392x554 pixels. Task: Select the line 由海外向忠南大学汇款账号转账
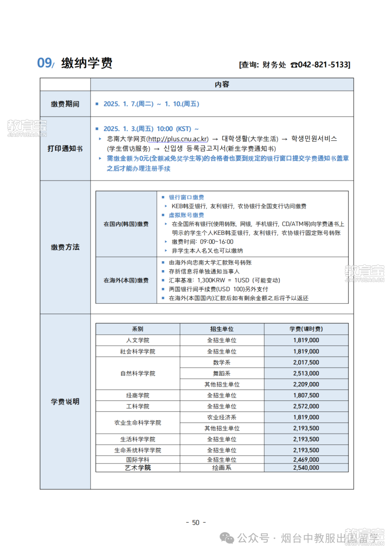(210, 262)
